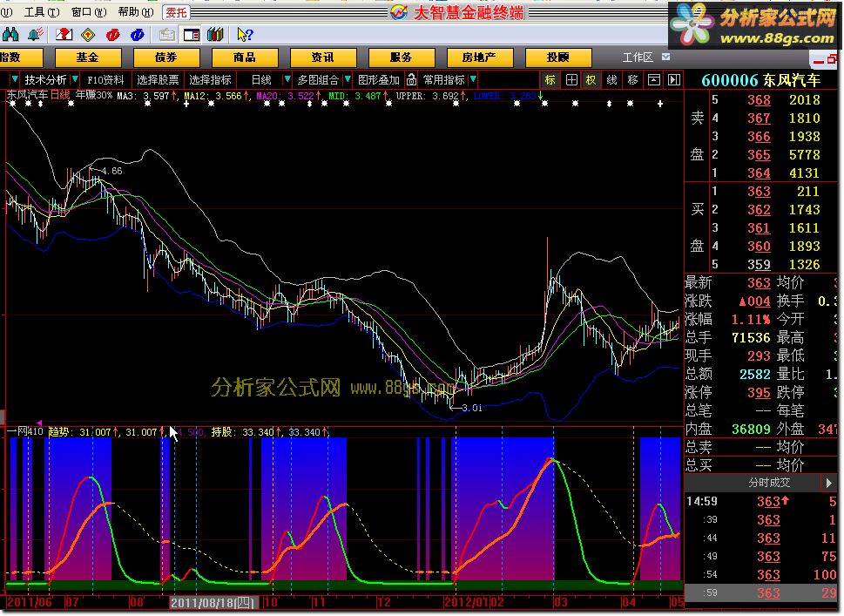Click the yellow diamond up-arrow icon
The height and width of the screenshot is (616, 844).
[x=88, y=35]
